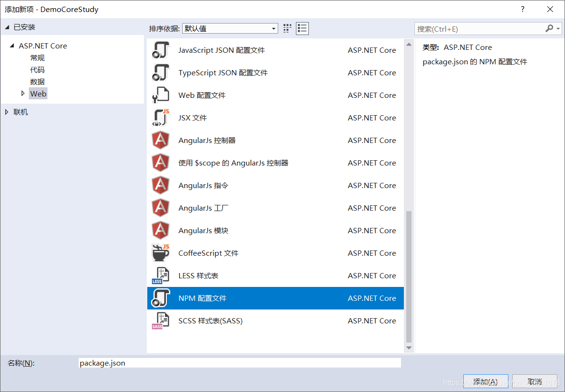This screenshot has width=565, height=392.
Task: Select the 常规 category
Action: 37,58
